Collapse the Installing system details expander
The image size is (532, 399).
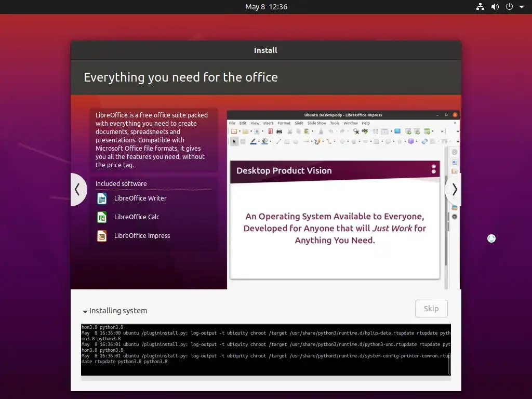click(x=85, y=311)
